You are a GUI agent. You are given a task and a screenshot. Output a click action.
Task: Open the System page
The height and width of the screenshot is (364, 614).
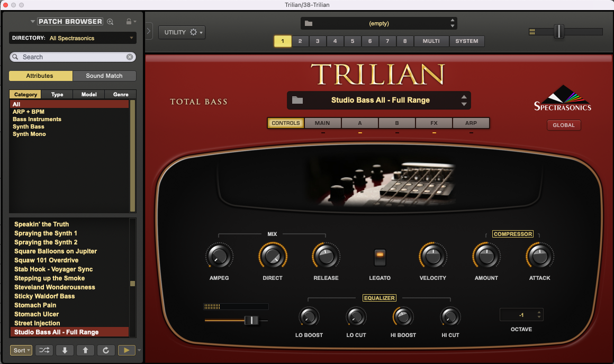(467, 41)
